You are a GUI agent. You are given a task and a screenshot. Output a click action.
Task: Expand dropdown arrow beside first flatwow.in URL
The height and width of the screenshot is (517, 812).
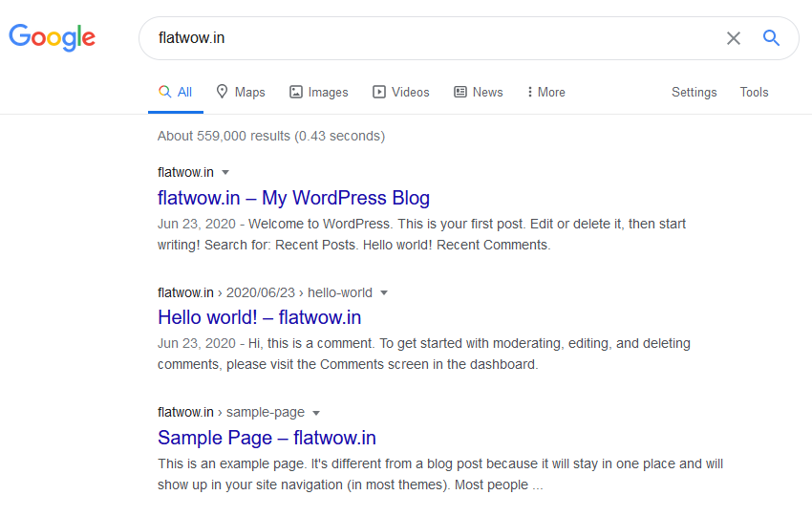point(225,173)
